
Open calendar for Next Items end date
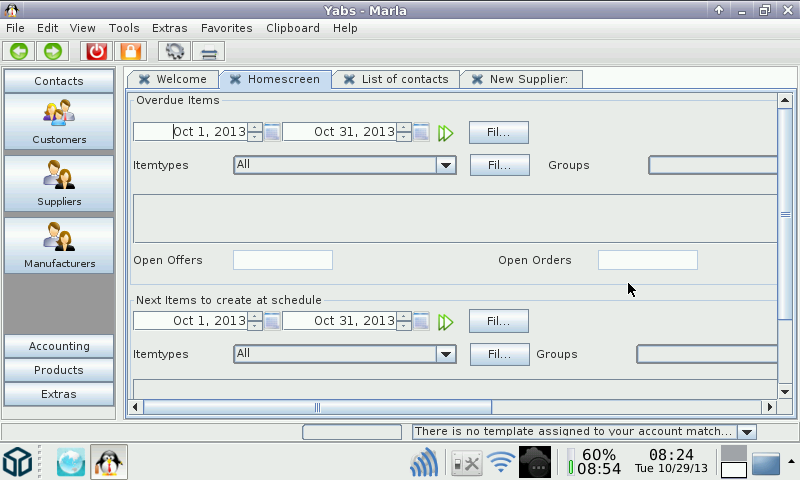tap(421, 321)
